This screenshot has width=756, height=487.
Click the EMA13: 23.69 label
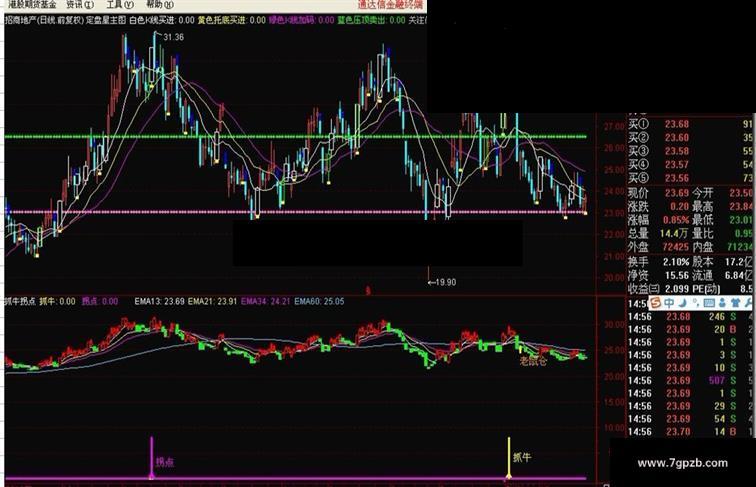click(x=160, y=301)
